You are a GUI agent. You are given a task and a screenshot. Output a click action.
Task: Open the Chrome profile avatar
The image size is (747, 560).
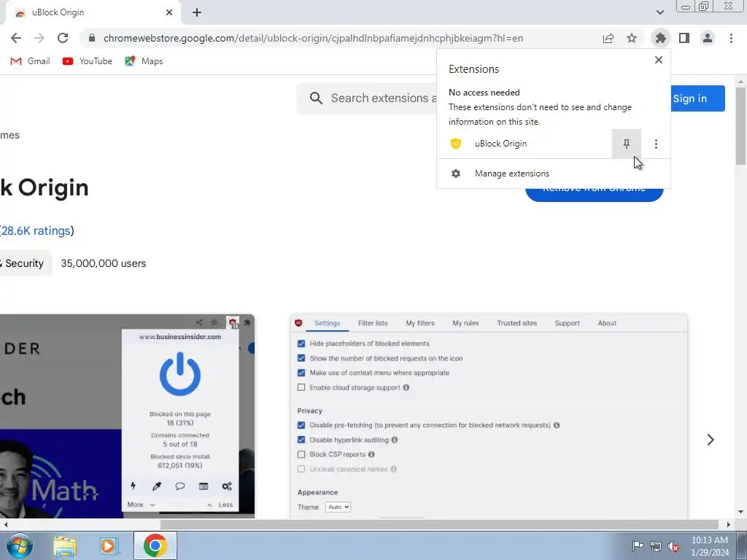(708, 38)
